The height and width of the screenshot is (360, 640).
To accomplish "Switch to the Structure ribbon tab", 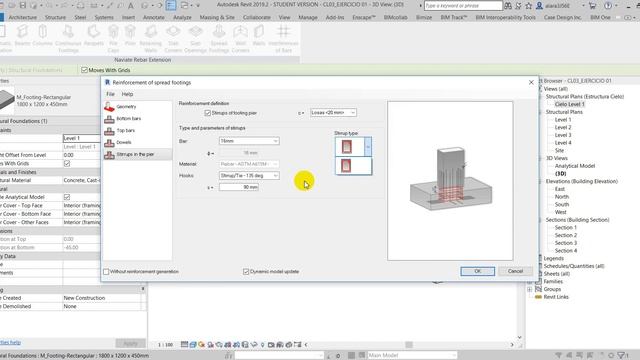I will pyautogui.click(x=55, y=18).
